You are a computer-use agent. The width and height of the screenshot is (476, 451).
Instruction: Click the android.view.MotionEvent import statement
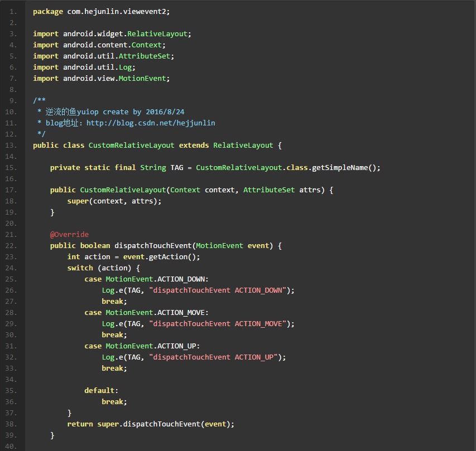click(100, 78)
